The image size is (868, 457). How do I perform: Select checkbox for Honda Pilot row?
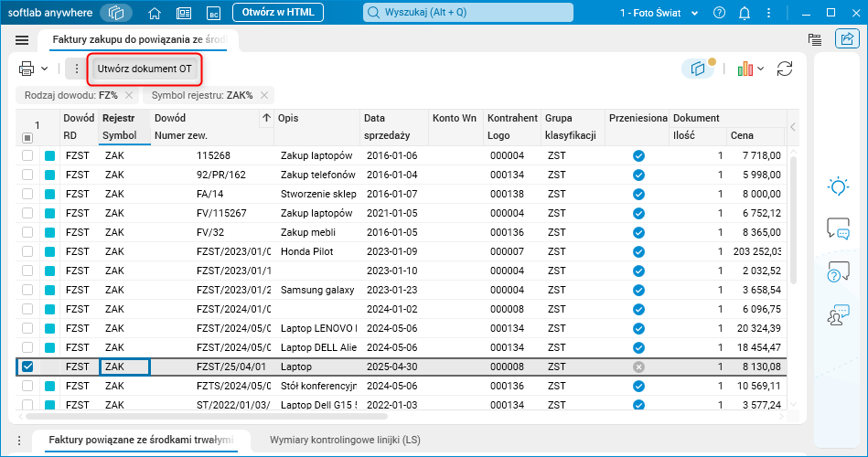point(27,251)
